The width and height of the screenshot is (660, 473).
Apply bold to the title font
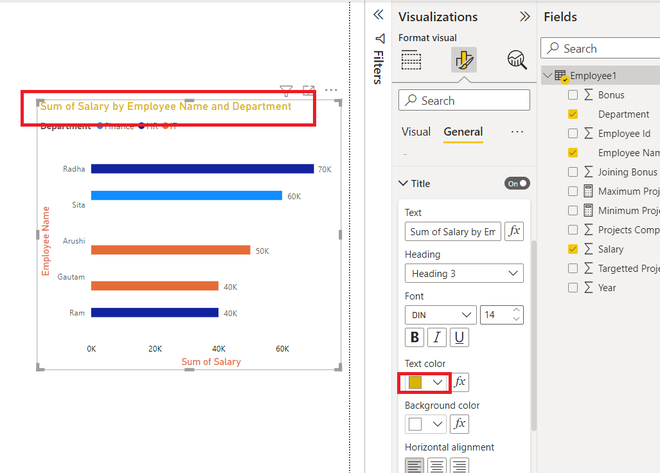(x=415, y=337)
